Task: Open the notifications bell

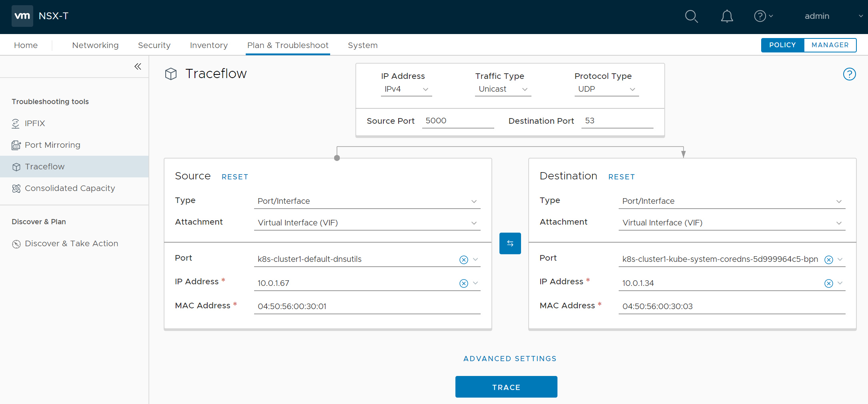Action: click(727, 16)
